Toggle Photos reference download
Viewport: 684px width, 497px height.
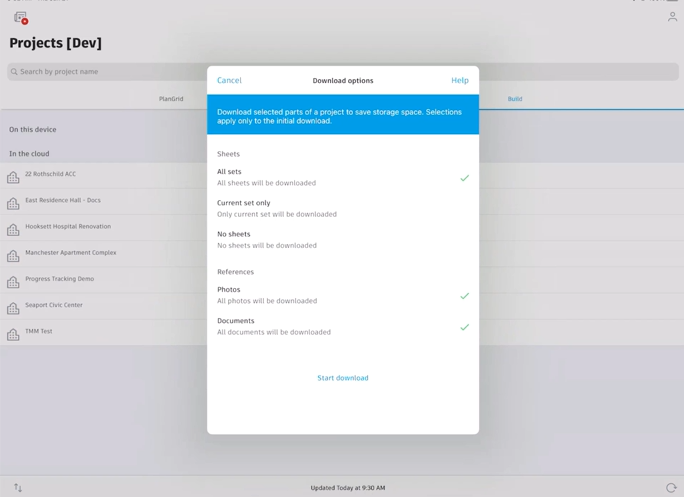click(342, 295)
